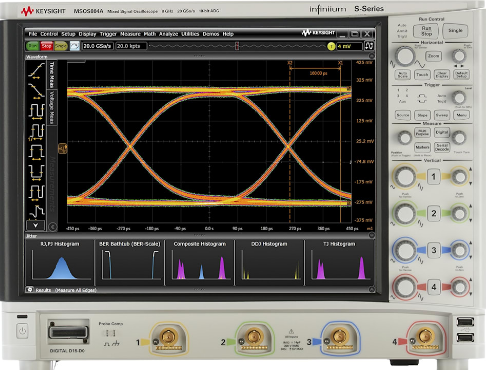
Task: Click the trigger edge swap icon
Action: (369, 46)
